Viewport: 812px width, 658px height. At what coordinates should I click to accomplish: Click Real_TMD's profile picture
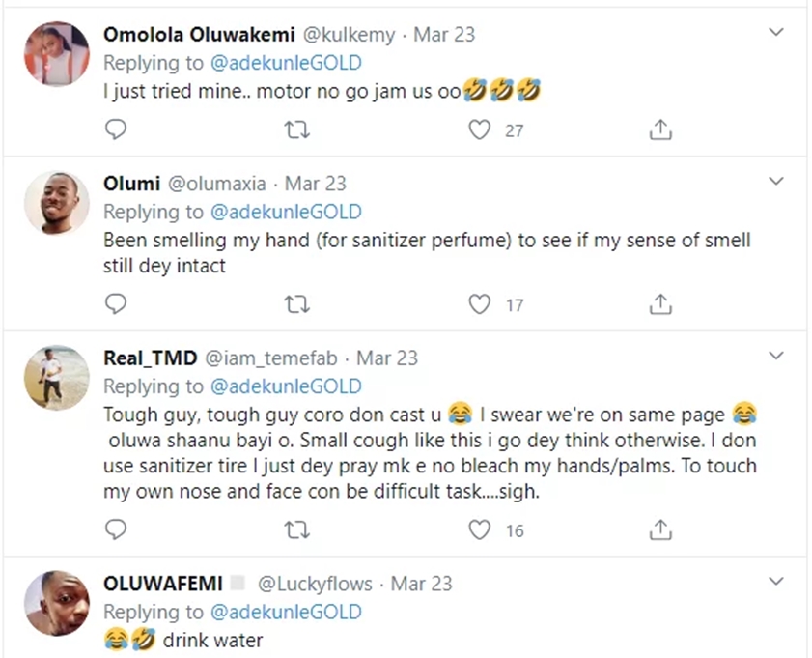click(x=56, y=378)
